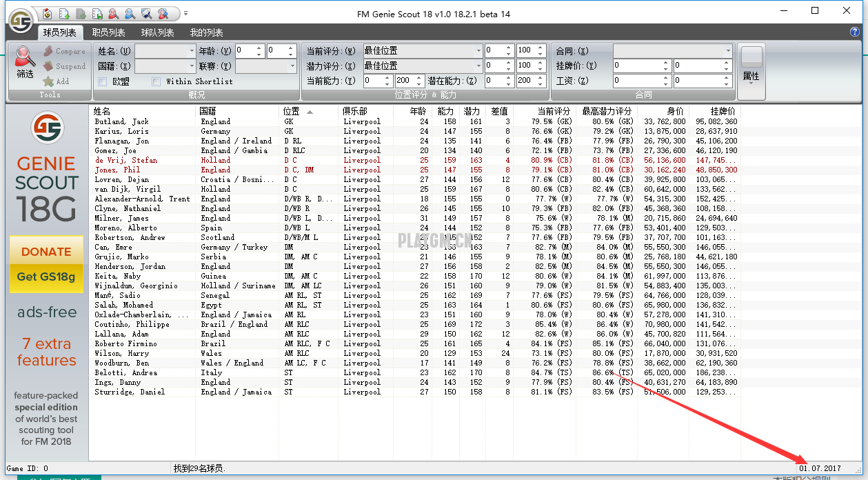Open the GS application orb menu

(21, 21)
